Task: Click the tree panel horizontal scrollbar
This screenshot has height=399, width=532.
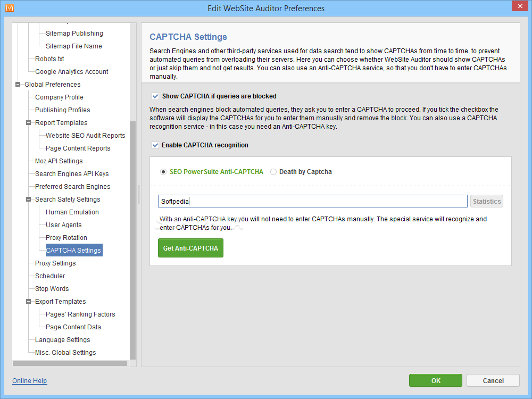Action: click(x=70, y=363)
